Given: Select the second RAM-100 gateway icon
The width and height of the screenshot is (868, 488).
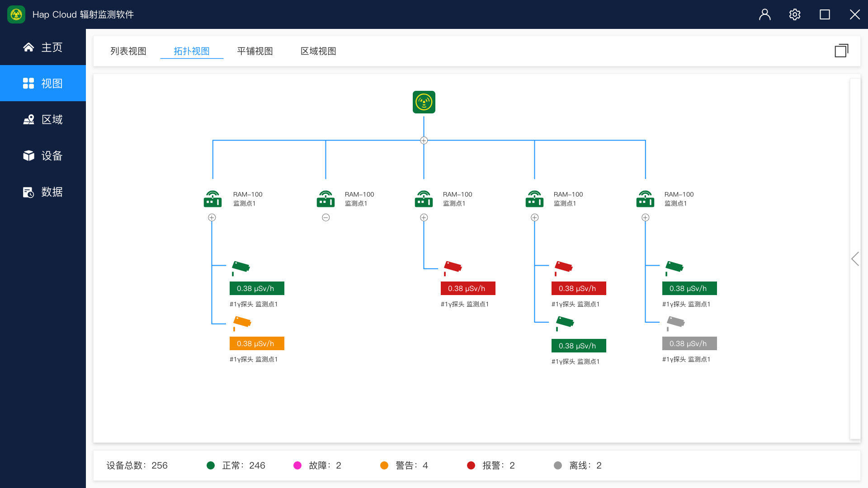Looking at the screenshot, I should coord(325,199).
